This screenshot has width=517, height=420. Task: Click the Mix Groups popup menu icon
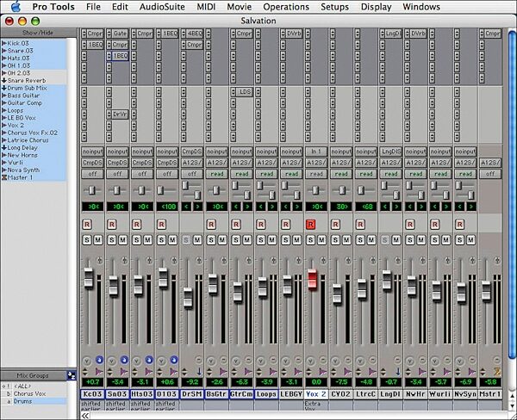(x=72, y=375)
